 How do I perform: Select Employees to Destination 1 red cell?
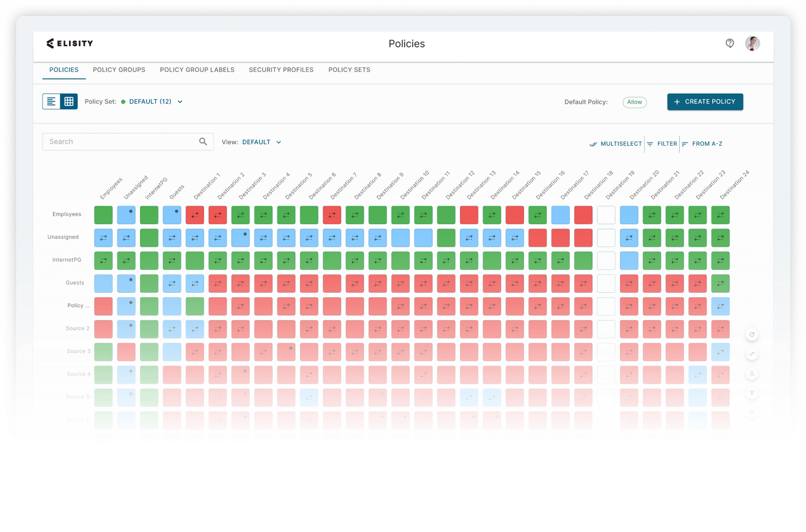coord(194,215)
